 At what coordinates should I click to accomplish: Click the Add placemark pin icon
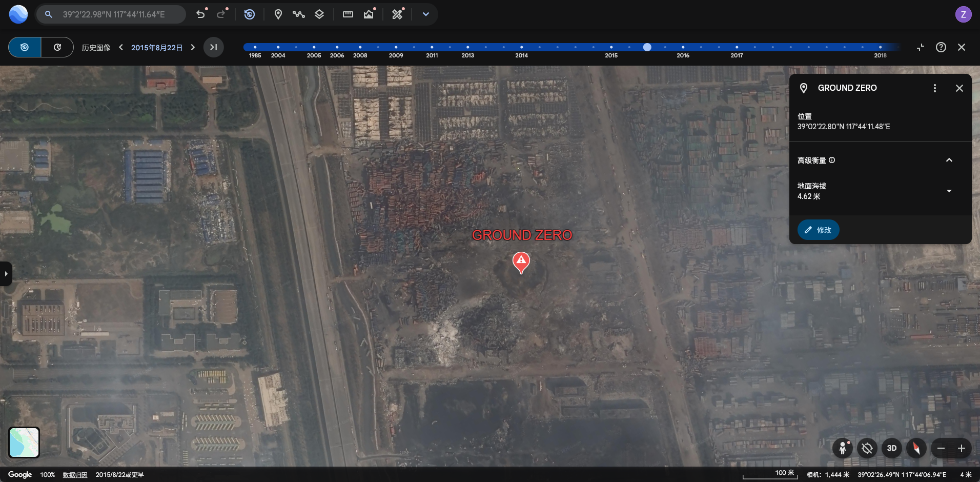click(x=278, y=14)
